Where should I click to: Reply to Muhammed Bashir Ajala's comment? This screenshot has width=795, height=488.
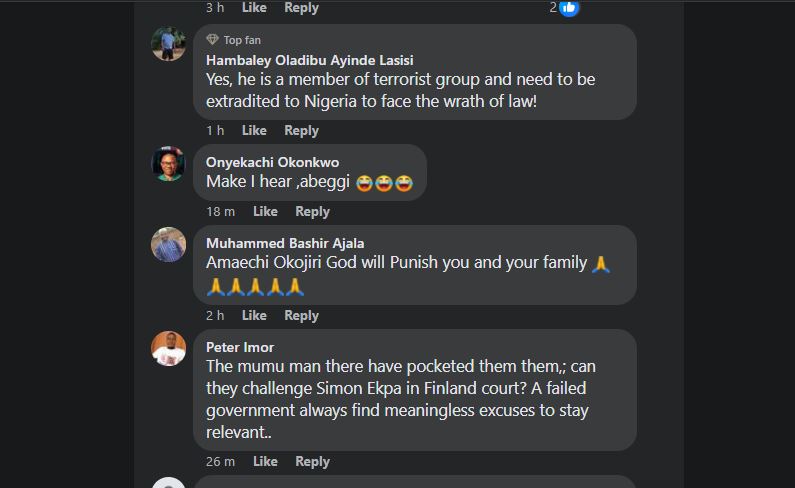tap(301, 315)
